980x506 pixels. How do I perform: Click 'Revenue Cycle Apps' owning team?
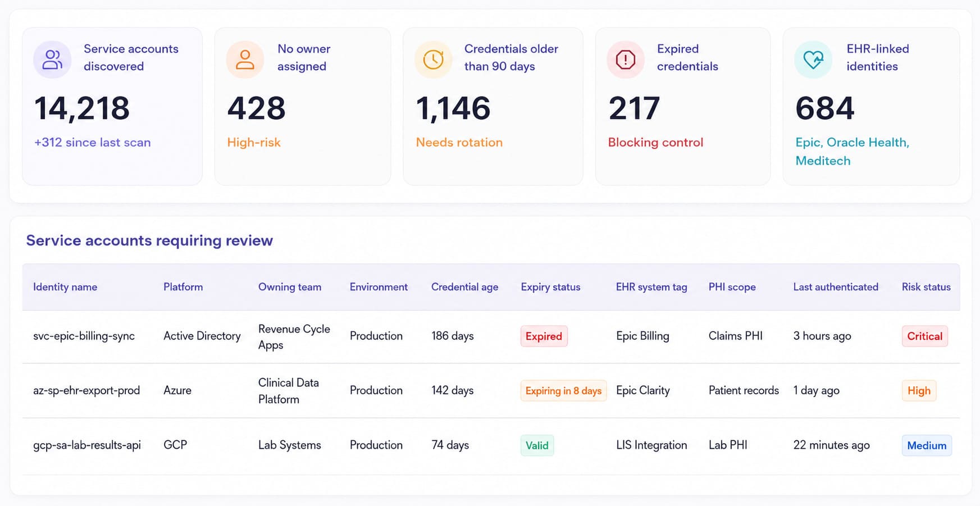click(294, 337)
